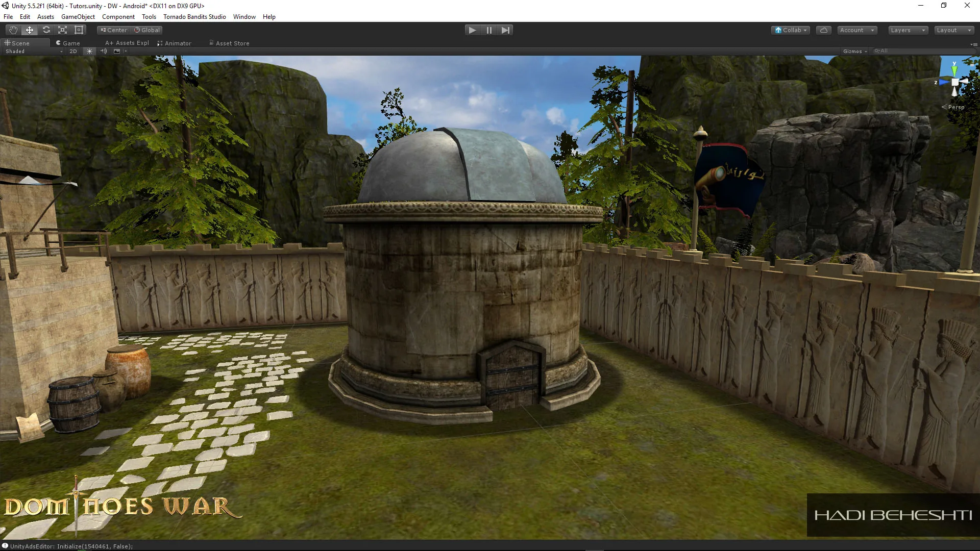Open the cloud Services button

(824, 30)
